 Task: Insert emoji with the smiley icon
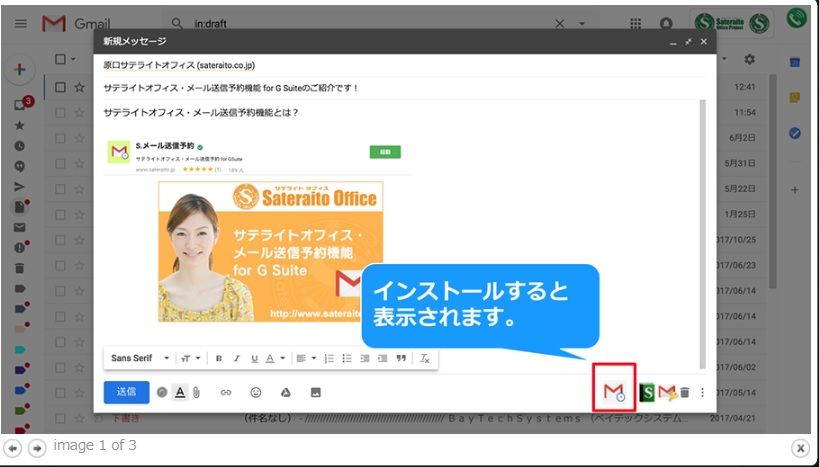255,392
